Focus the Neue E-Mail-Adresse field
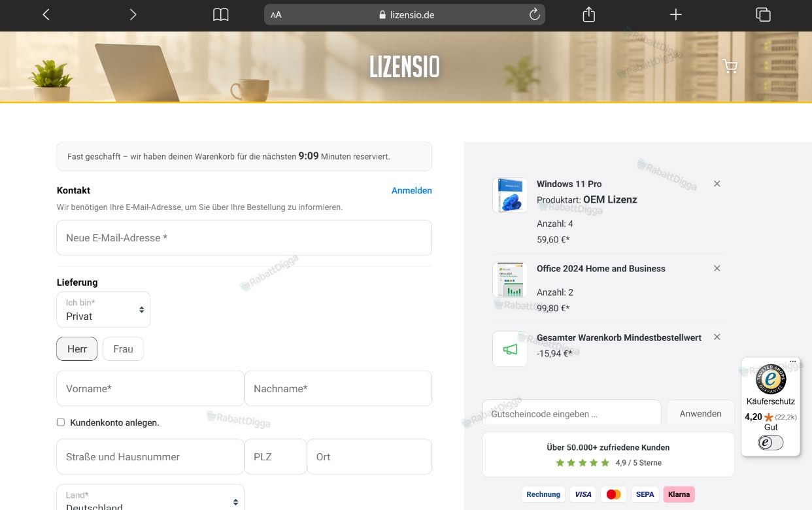812x510 pixels. pyautogui.click(x=245, y=238)
